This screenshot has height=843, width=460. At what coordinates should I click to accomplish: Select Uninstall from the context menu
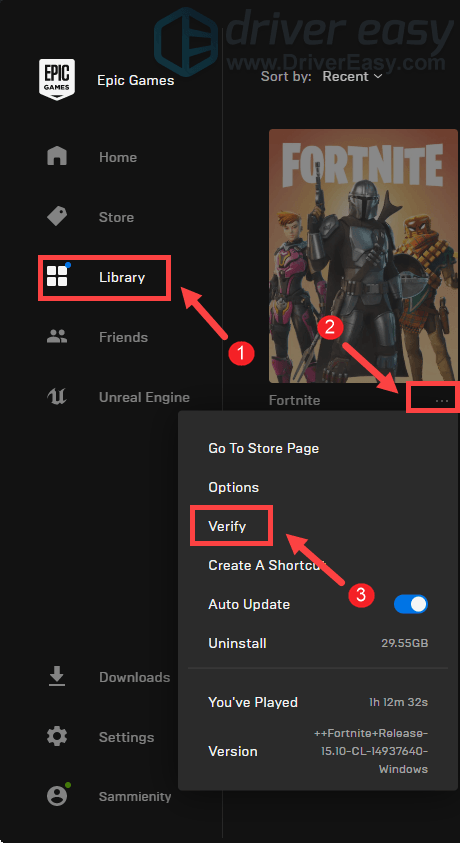pyautogui.click(x=237, y=643)
